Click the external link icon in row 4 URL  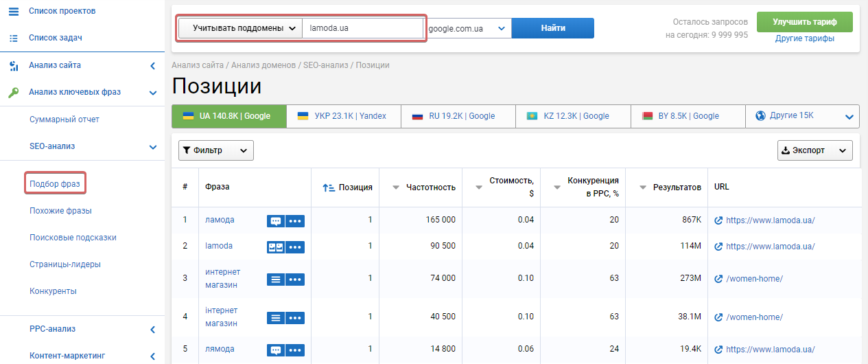(718, 317)
